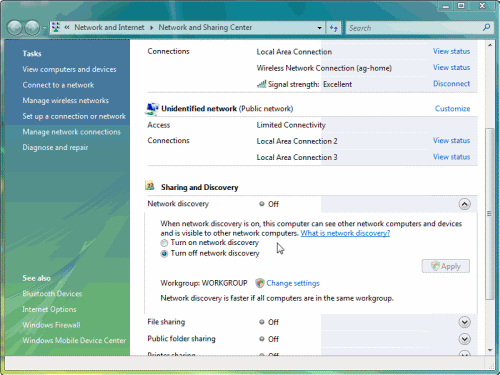Image resolution: width=500 pixels, height=375 pixels.
Task: Click the signal strength bars icon
Action: pos(262,84)
